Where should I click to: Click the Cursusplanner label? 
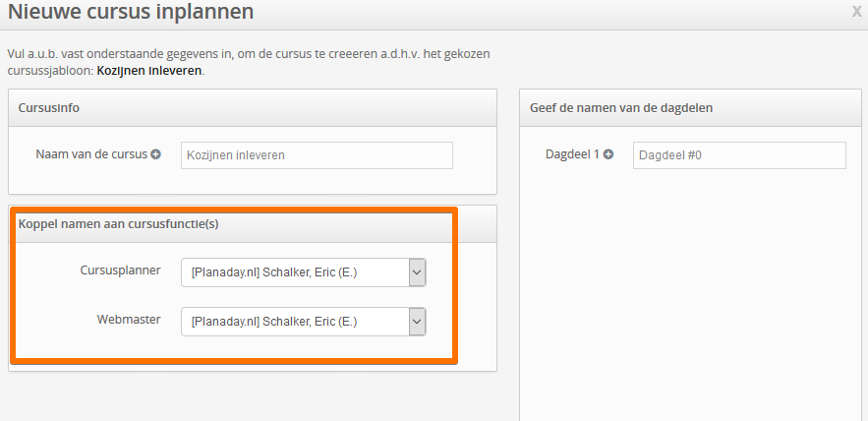[121, 271]
